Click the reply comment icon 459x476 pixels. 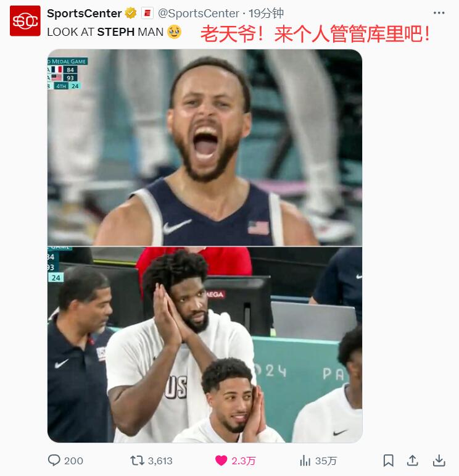coord(54,460)
